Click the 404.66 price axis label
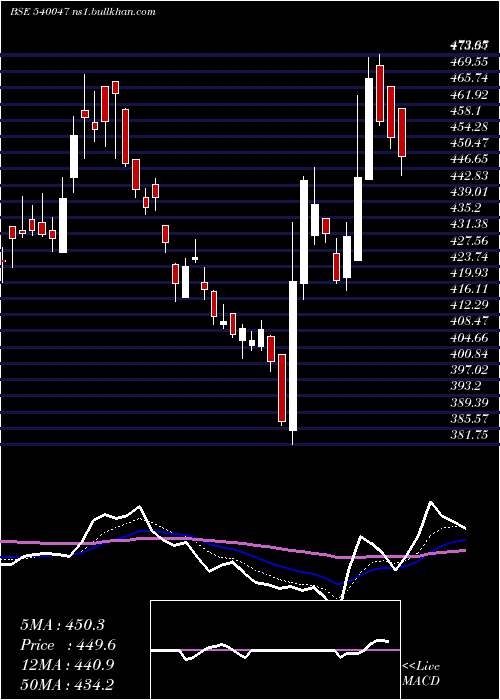This screenshot has height=700, width=500. point(469,337)
